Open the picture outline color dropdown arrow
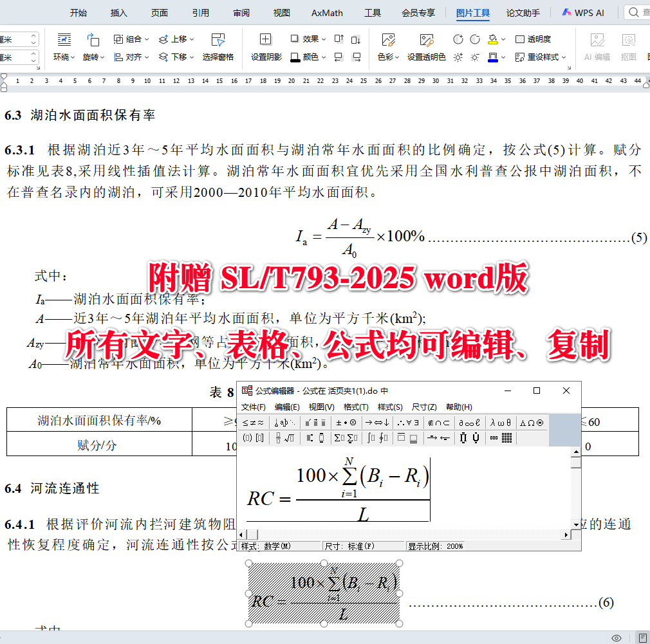650x644 pixels. [x=503, y=57]
